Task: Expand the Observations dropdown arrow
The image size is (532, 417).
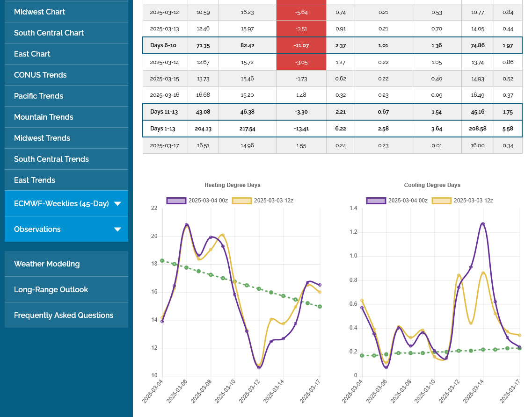Action: pyautogui.click(x=117, y=230)
